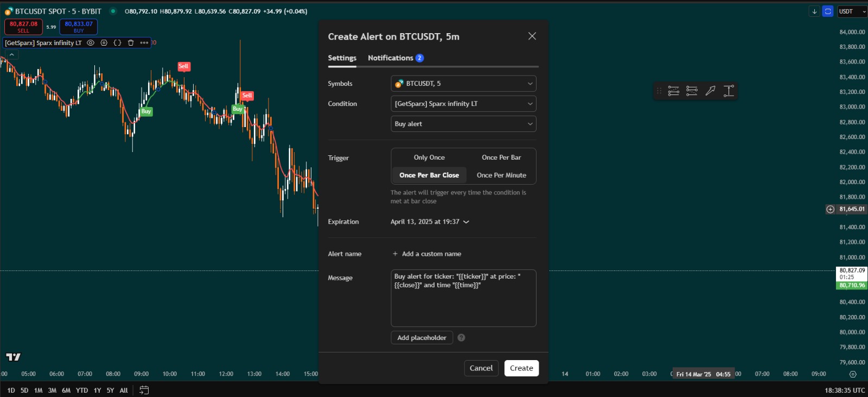The image size is (868, 397).
Task: Click the red SELL price button
Action: (23, 27)
